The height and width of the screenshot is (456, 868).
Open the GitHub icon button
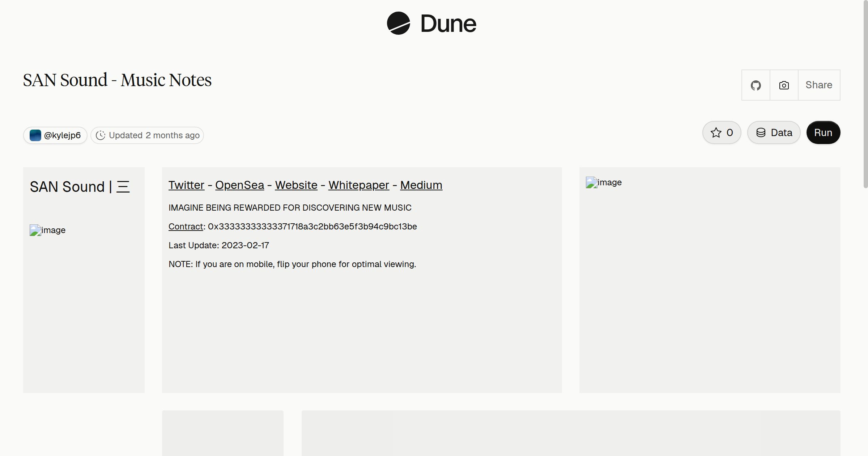(756, 85)
